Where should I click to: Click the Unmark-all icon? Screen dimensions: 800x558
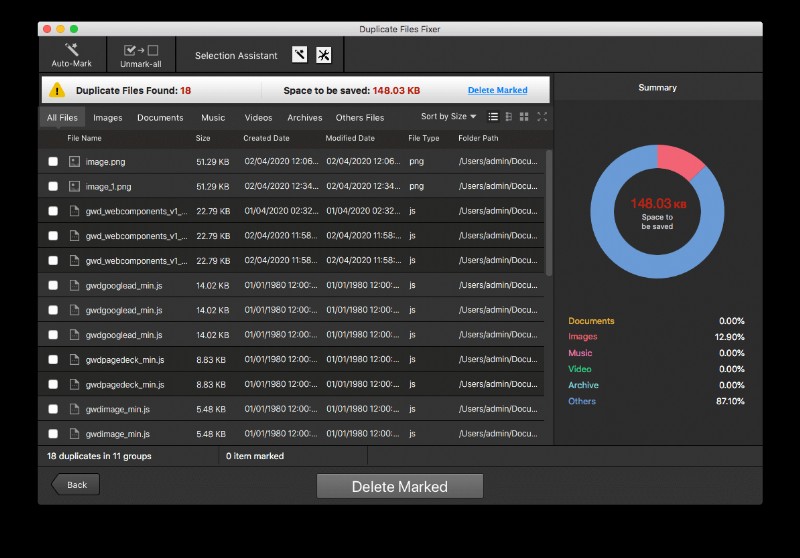pyautogui.click(x=141, y=50)
